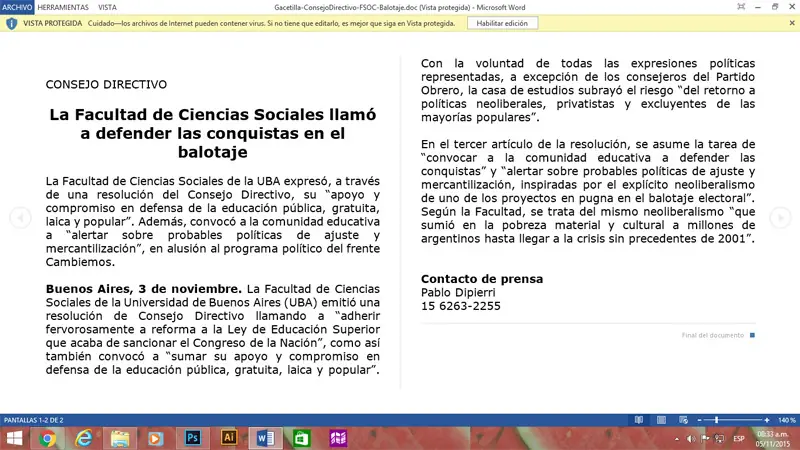Switch to Read Mode view icon

[639, 420]
